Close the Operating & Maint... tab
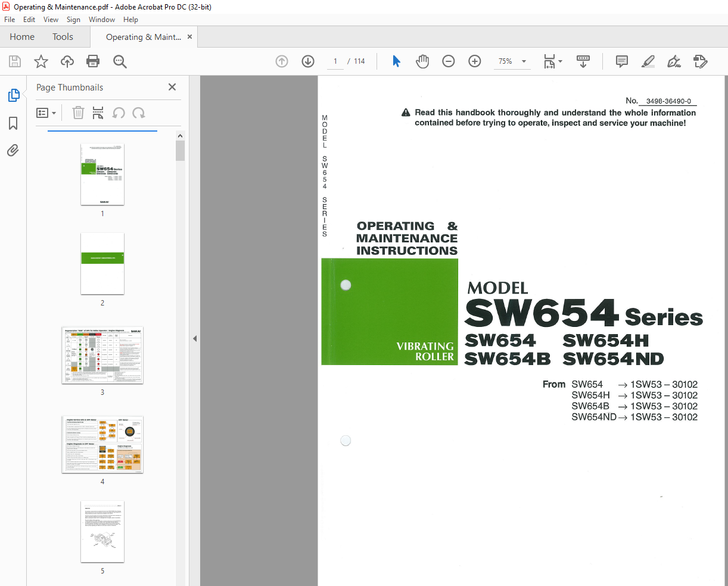The height and width of the screenshot is (586, 728). tap(189, 37)
